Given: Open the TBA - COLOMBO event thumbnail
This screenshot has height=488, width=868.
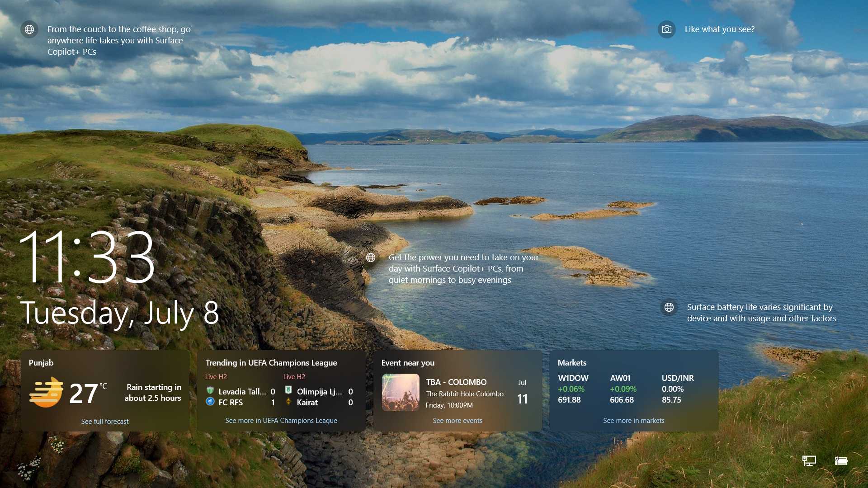Looking at the screenshot, I should click(401, 392).
